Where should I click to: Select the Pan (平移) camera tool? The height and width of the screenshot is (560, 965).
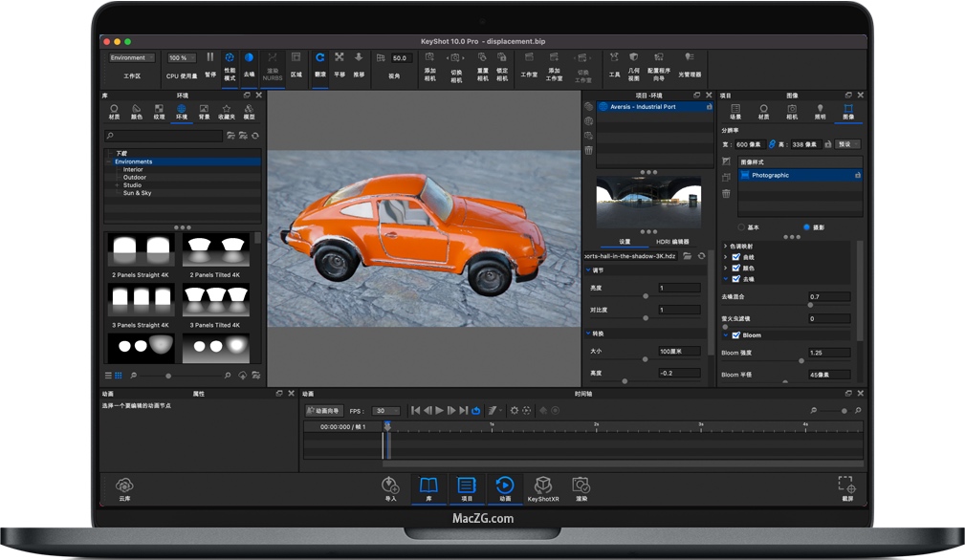click(x=340, y=58)
